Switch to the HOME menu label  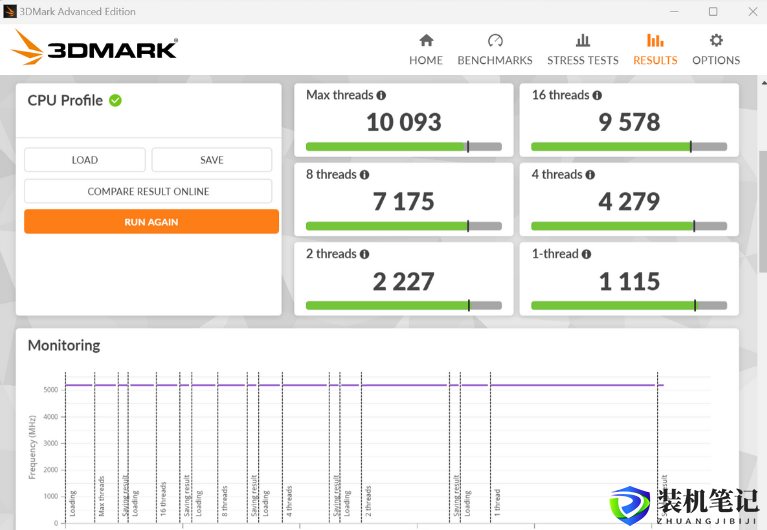coord(426,60)
